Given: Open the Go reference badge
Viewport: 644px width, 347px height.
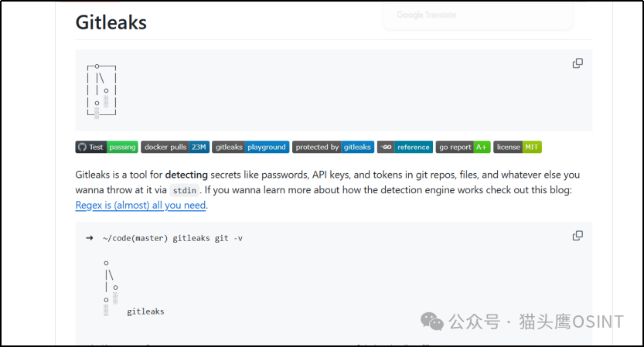Looking at the screenshot, I should [405, 147].
